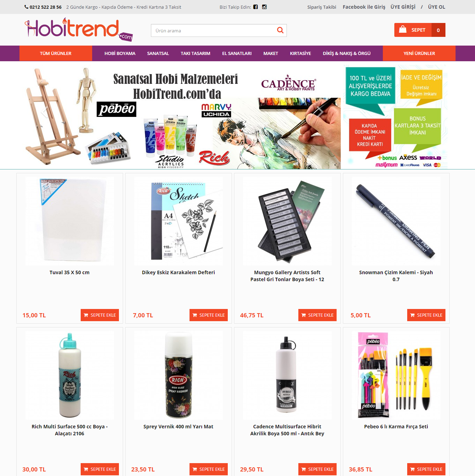
Task: Open Hobi Boyama category menu
Action: [x=120, y=53]
